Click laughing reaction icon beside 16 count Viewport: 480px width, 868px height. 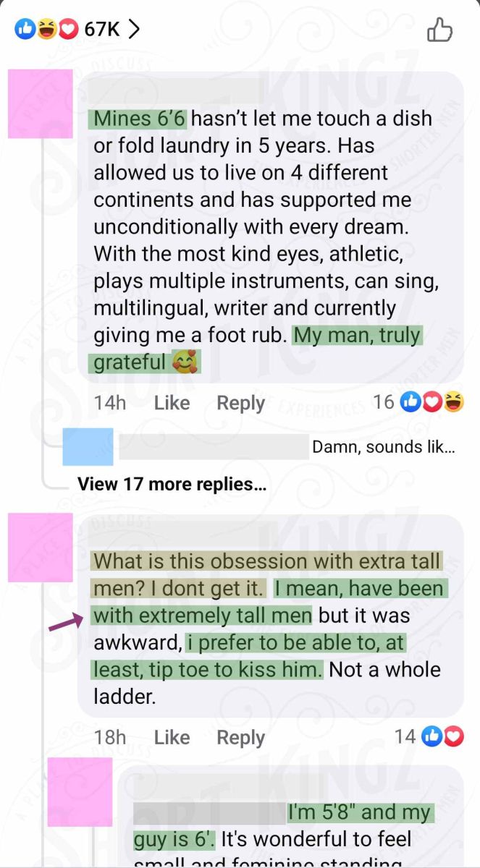pos(455,402)
